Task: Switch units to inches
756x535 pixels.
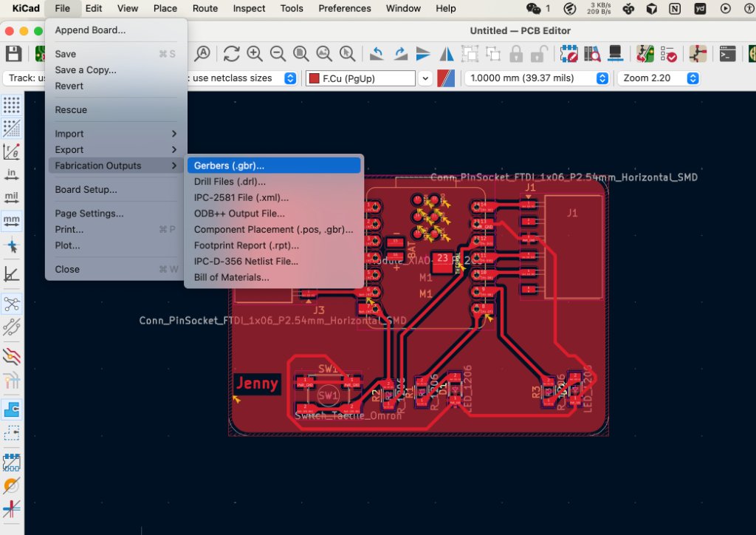Action: 12,174
